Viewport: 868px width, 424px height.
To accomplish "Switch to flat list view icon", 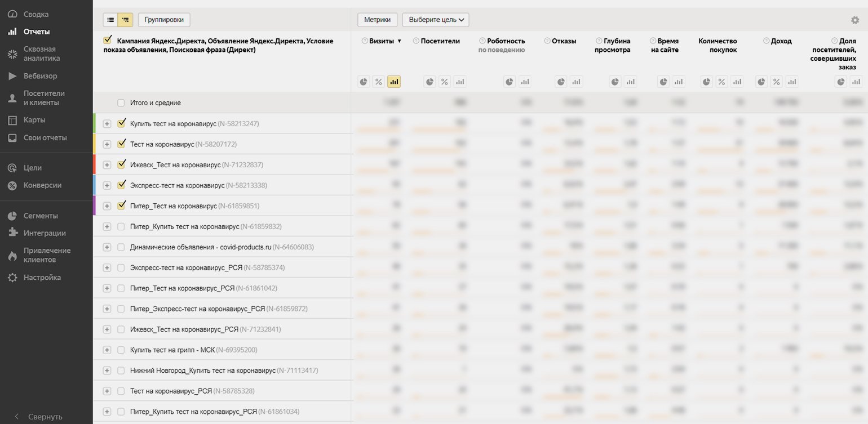I will point(110,20).
